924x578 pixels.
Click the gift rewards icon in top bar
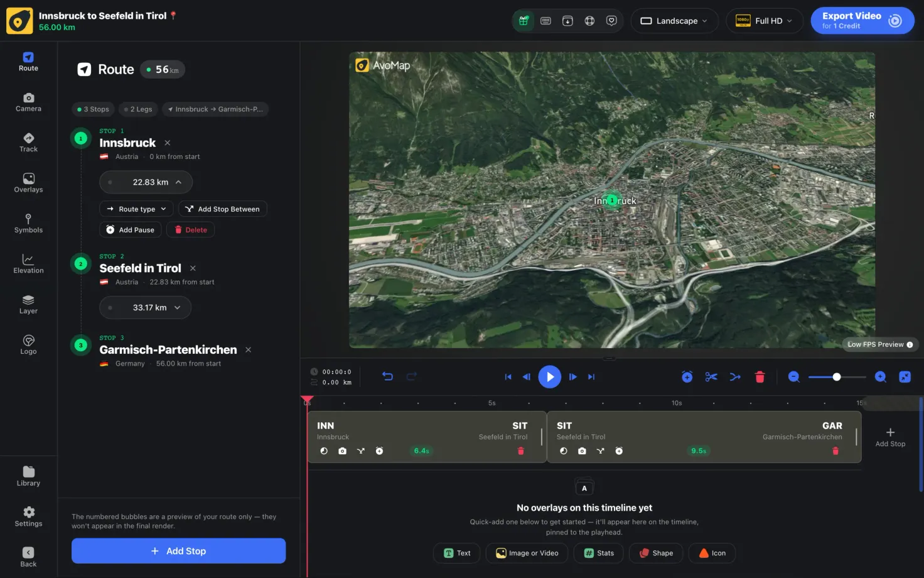pyautogui.click(x=524, y=21)
